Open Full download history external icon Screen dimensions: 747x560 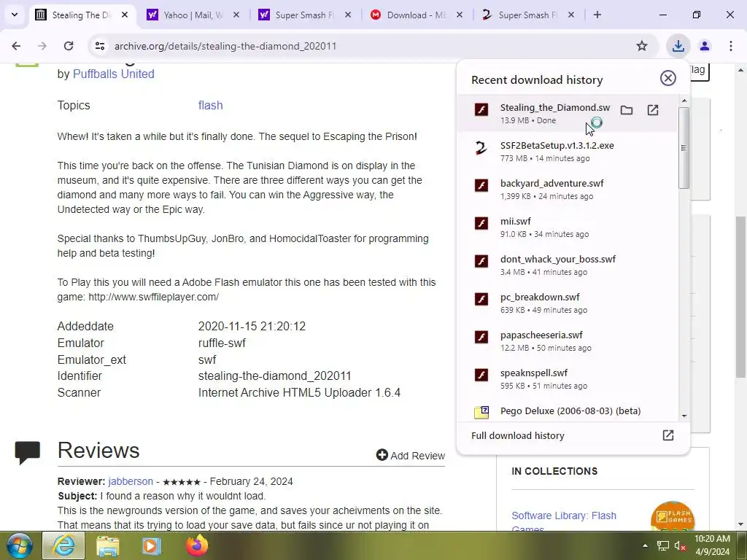668,435
